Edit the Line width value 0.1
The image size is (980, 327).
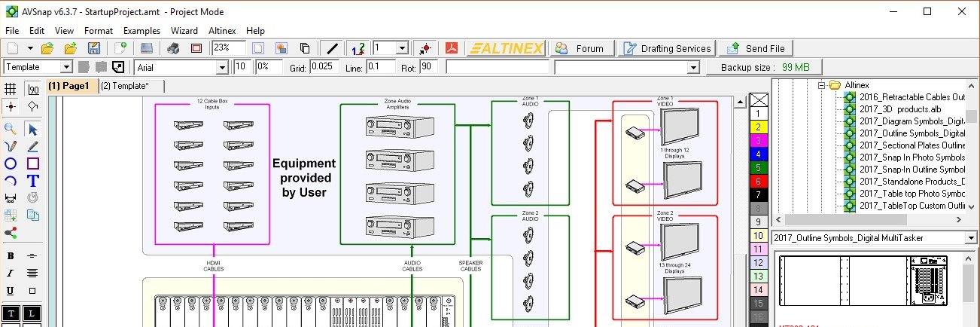point(381,66)
